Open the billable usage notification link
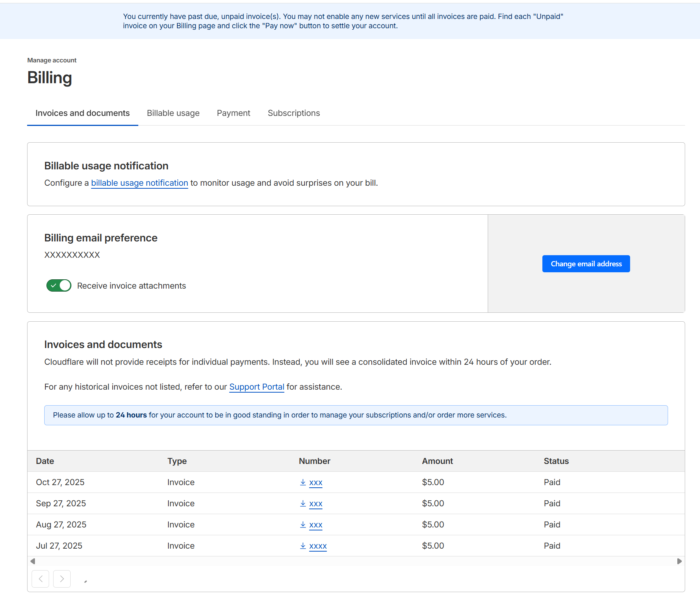Image resolution: width=700 pixels, height=601 pixels. (139, 183)
